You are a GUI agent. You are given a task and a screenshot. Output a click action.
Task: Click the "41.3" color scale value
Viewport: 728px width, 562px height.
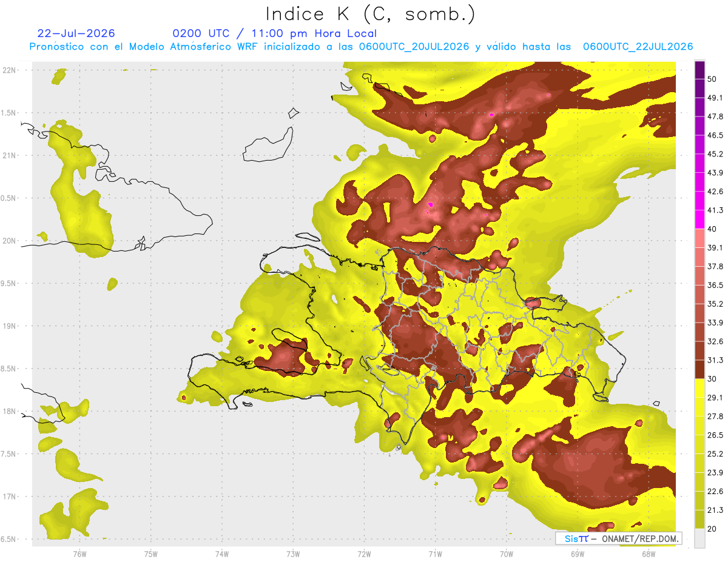tap(715, 210)
